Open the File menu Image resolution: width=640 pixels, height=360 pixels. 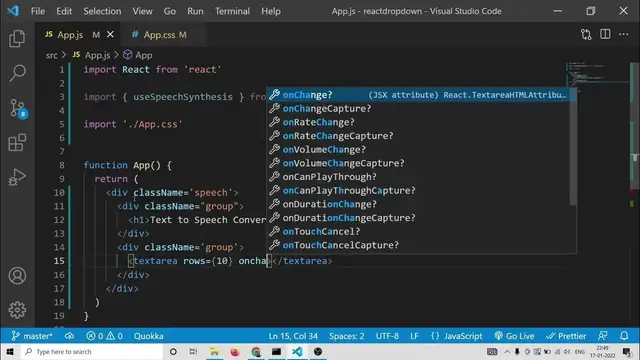tap(38, 11)
